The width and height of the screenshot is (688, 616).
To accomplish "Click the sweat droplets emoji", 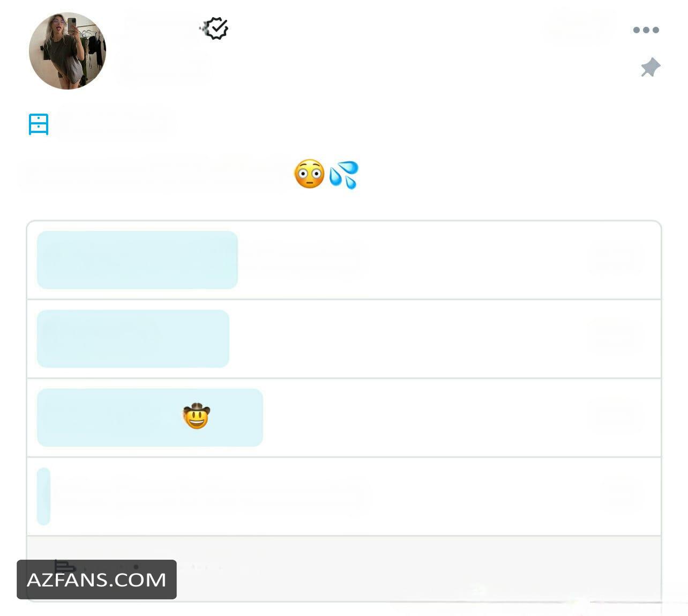I will 344,175.
